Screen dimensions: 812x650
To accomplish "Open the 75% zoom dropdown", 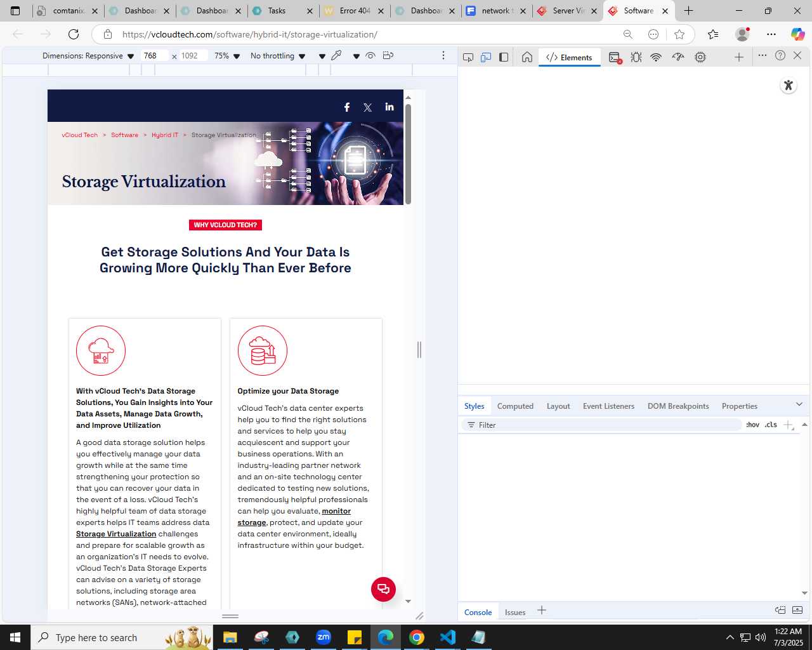I will coord(227,56).
